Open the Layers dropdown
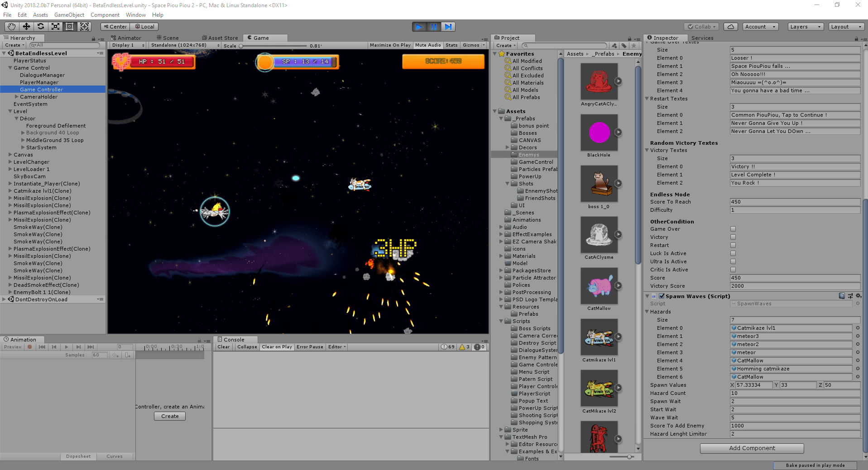This screenshot has width=868, height=470. (805, 27)
